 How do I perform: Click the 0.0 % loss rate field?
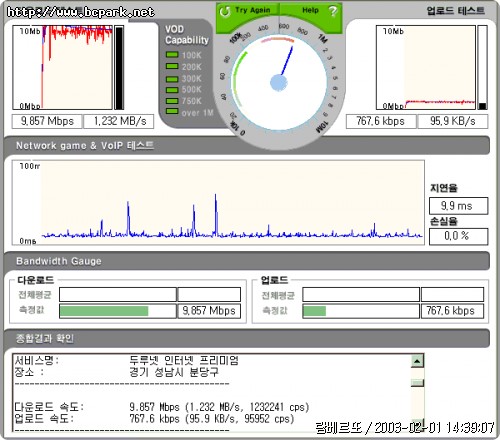(x=458, y=236)
